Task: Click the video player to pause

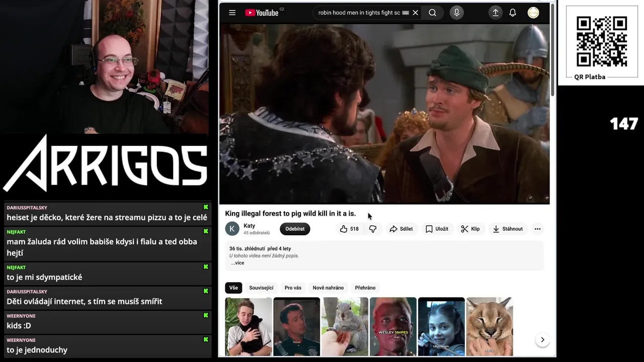Action: (x=384, y=114)
